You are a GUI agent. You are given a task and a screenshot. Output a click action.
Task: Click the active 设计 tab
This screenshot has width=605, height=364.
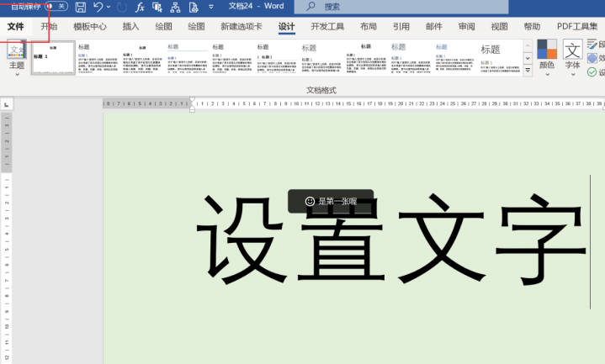pyautogui.click(x=287, y=26)
